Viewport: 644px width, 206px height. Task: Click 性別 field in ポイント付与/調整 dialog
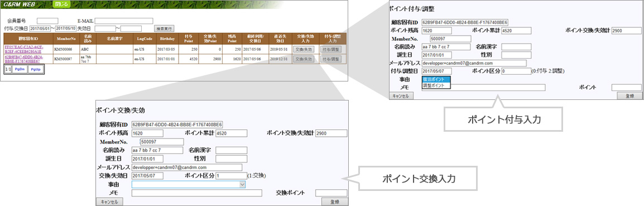[x=516, y=55]
